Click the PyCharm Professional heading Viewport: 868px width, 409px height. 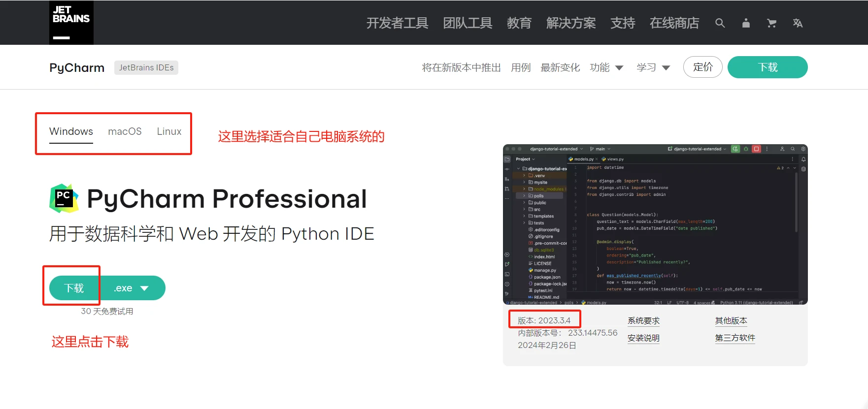point(227,199)
